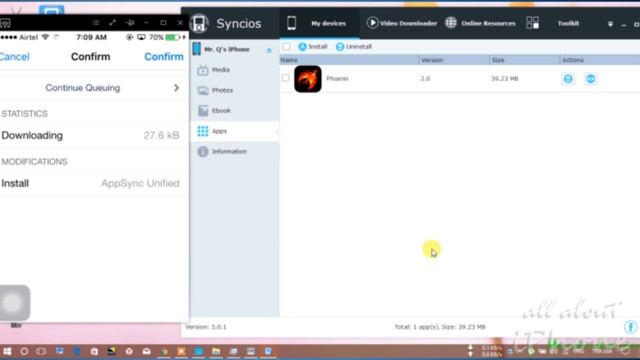Image resolution: width=640 pixels, height=360 pixels.
Task: Open the mail envelope taskbar icon
Action: (x=147, y=351)
